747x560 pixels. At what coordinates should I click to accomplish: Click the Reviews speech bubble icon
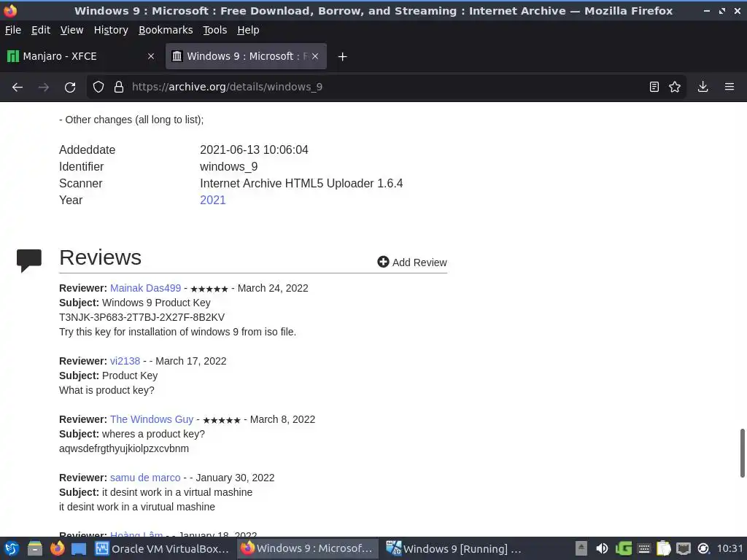point(29,260)
